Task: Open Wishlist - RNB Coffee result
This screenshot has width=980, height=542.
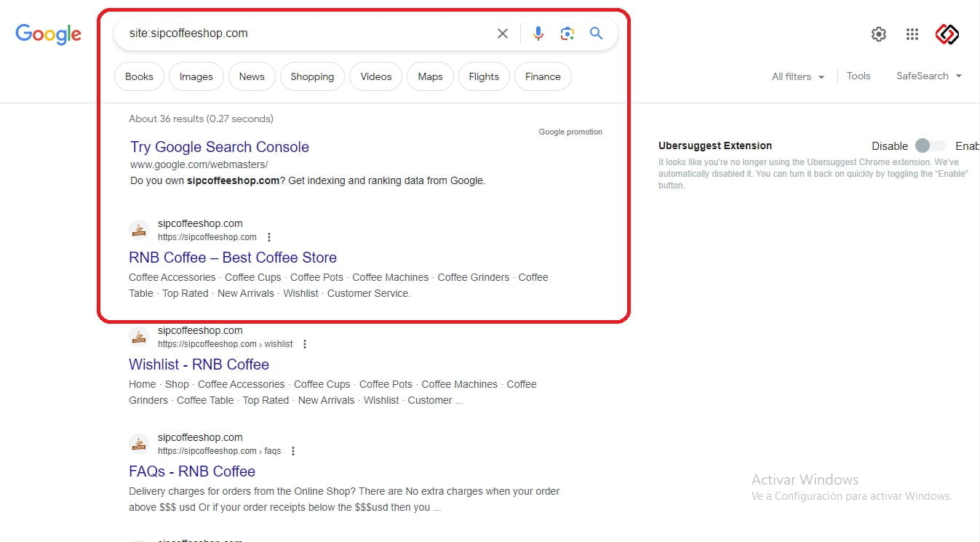Action: [199, 364]
